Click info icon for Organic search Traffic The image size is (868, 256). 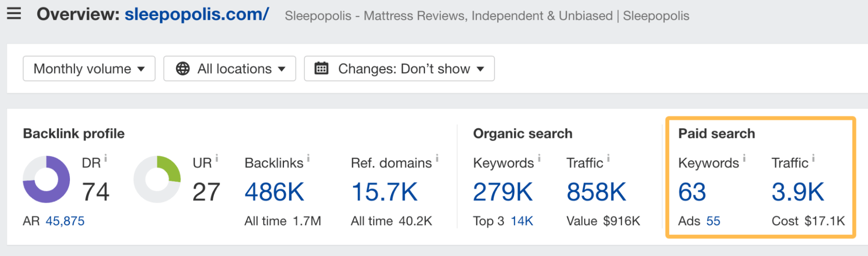tap(608, 158)
